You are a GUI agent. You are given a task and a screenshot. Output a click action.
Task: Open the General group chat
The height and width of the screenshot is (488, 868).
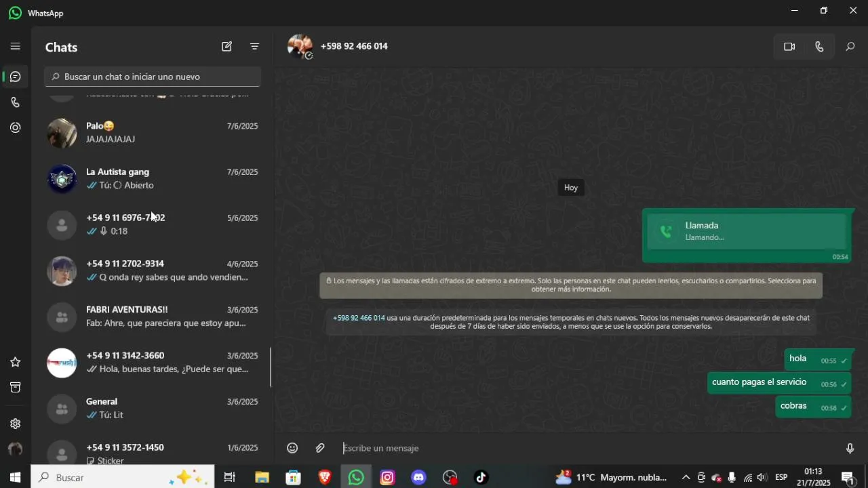pyautogui.click(x=153, y=409)
